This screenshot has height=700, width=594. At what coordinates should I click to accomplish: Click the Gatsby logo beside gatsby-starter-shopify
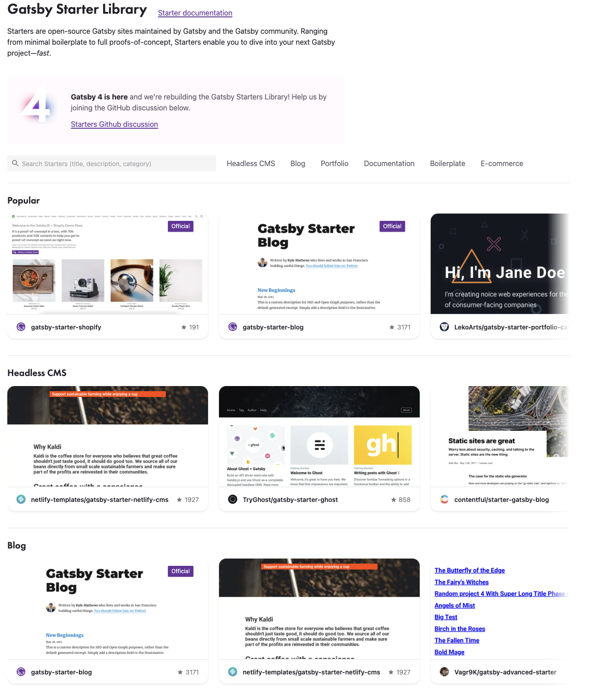[x=21, y=327]
